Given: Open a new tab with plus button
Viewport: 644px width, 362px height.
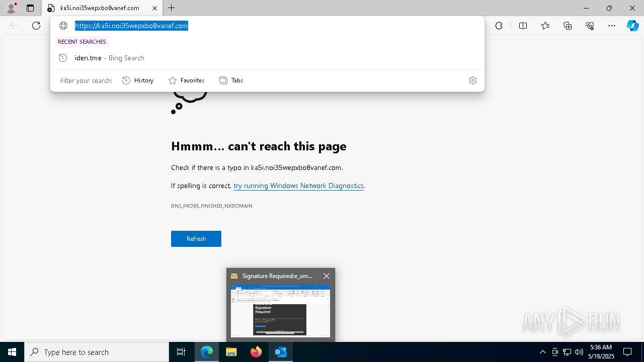Looking at the screenshot, I should pos(172,8).
